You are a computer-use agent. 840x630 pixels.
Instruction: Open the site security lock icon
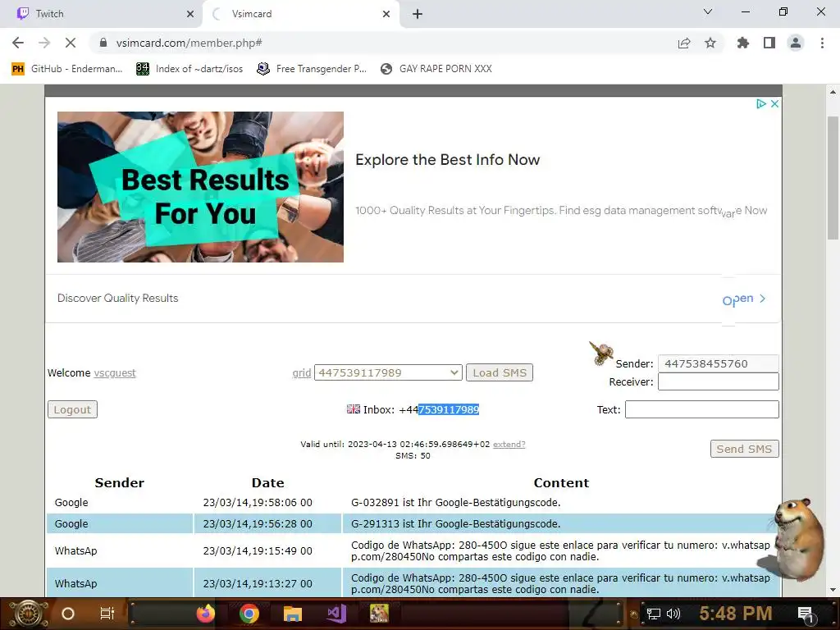click(x=103, y=43)
